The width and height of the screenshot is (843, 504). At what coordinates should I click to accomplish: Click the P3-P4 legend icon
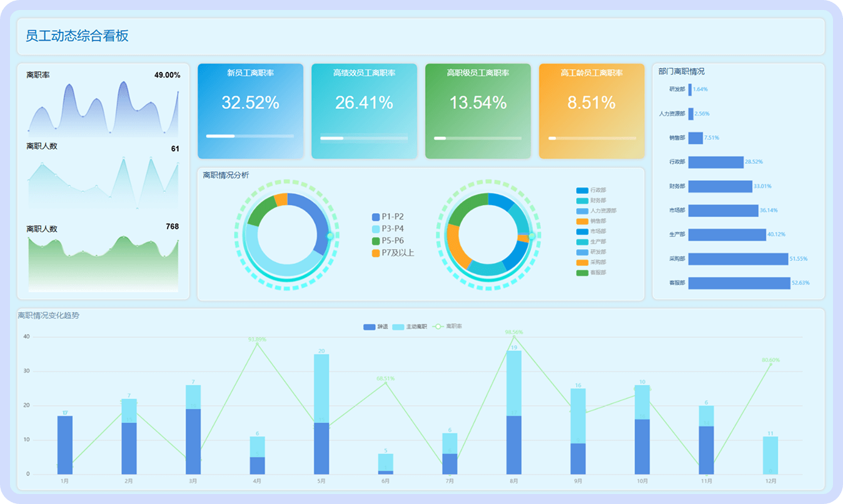(376, 229)
